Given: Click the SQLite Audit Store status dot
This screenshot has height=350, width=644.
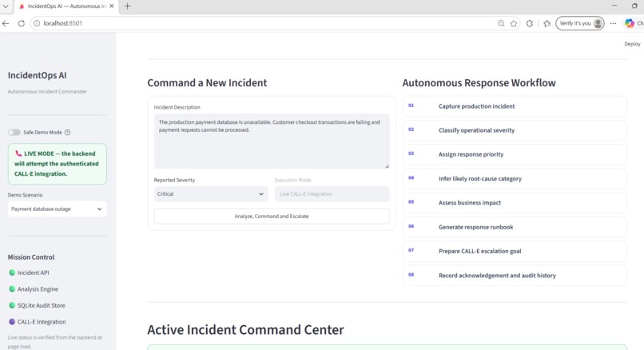Looking at the screenshot, I should click(12, 305).
